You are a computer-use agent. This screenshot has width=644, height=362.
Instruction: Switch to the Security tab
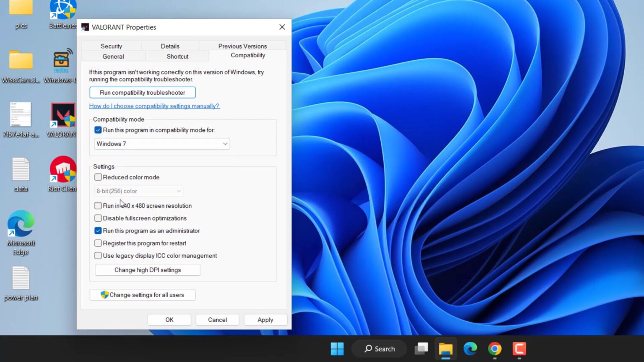tap(111, 46)
